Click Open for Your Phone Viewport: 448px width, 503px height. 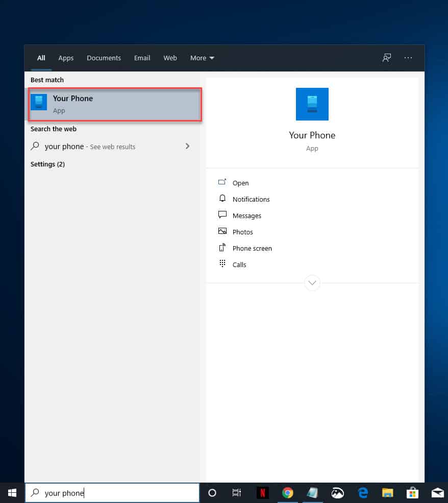[x=240, y=183]
